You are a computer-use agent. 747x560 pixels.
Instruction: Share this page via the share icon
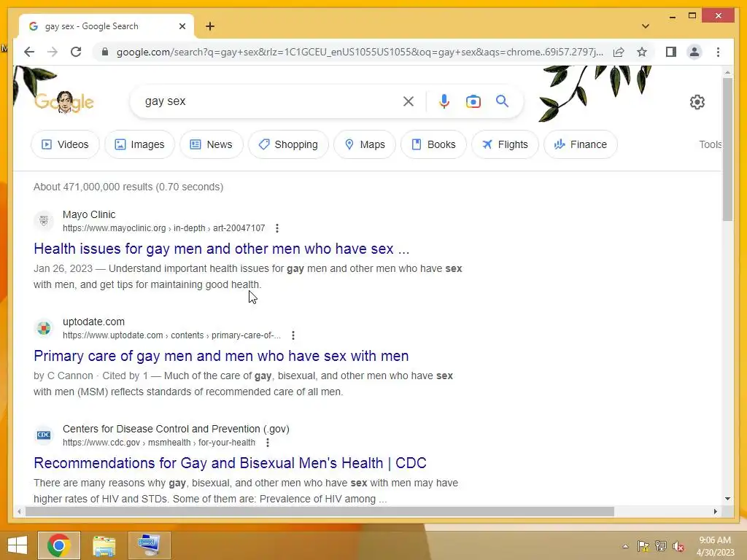[619, 52]
